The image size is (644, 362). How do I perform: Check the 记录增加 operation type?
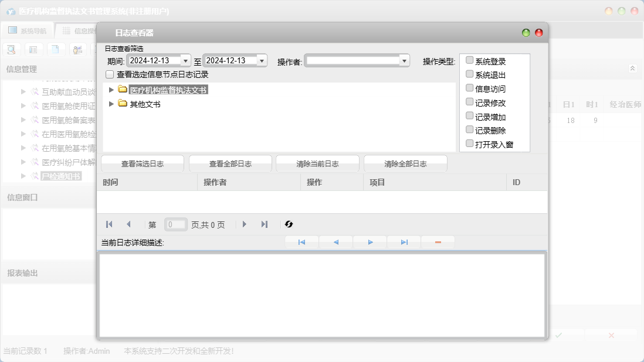tap(469, 115)
